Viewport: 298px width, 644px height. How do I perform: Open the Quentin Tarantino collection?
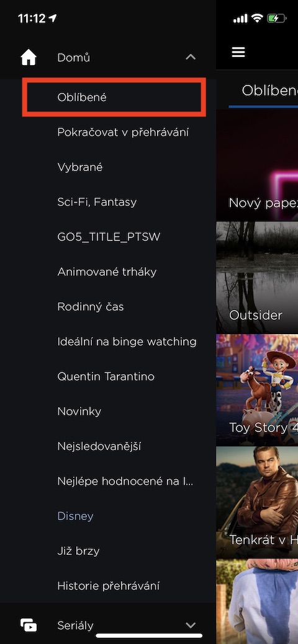point(106,376)
